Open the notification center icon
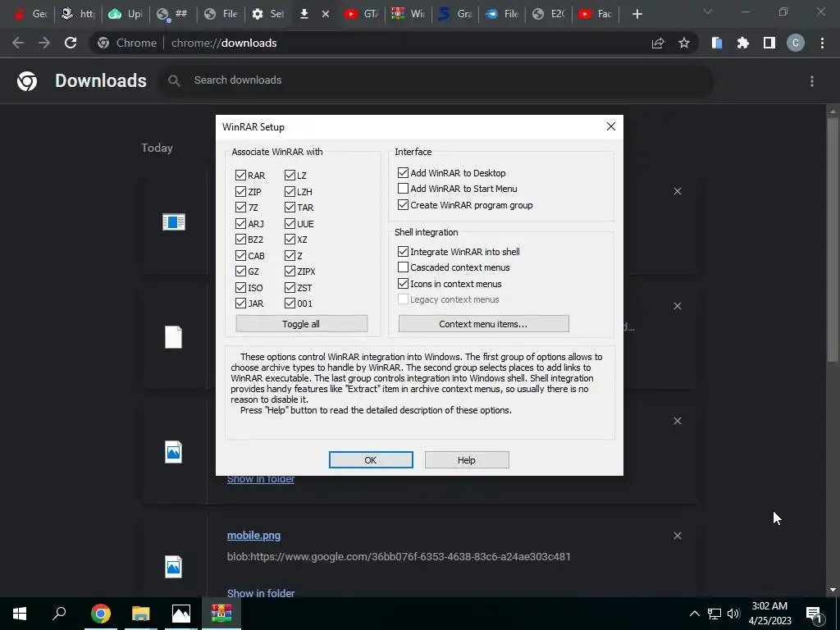The image size is (840, 630). (814, 614)
